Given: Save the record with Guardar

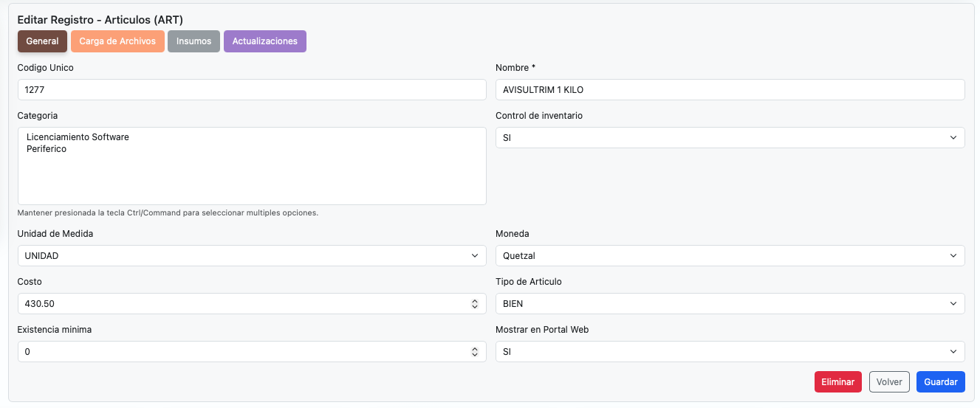Looking at the screenshot, I should pos(940,382).
